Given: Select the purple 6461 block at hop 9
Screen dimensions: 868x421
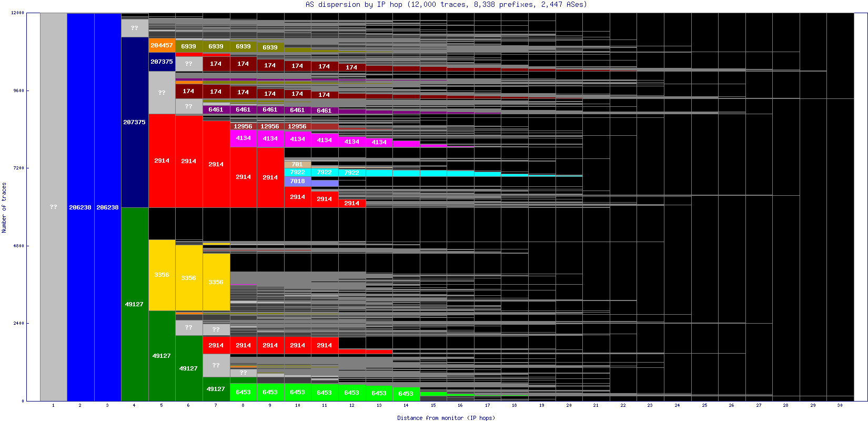Looking at the screenshot, I should pos(270,109).
